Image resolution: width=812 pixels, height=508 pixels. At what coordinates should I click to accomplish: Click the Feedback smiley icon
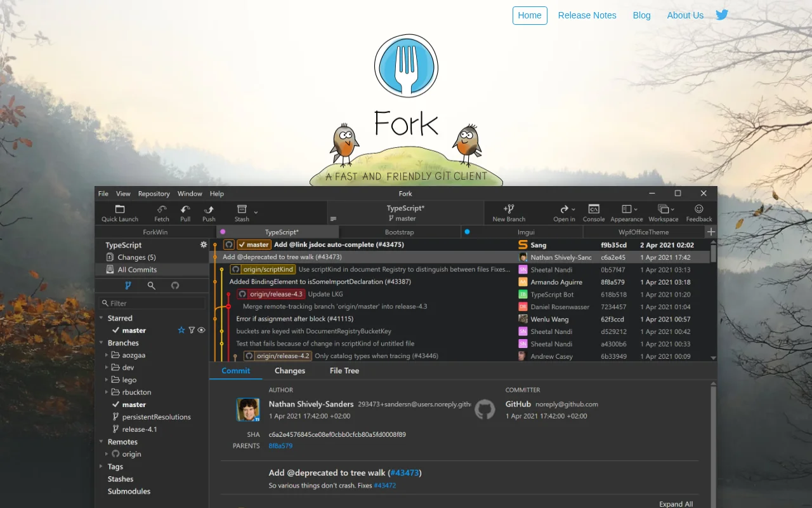(x=699, y=209)
